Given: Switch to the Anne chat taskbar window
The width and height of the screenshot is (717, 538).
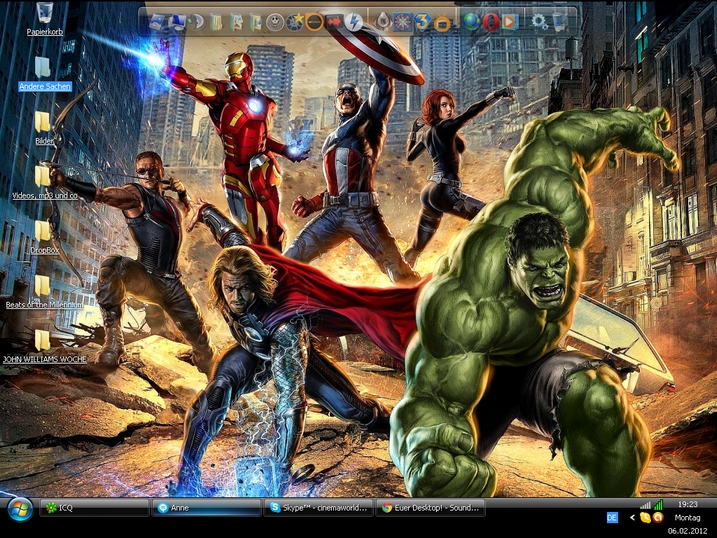Looking at the screenshot, I should click(206, 508).
